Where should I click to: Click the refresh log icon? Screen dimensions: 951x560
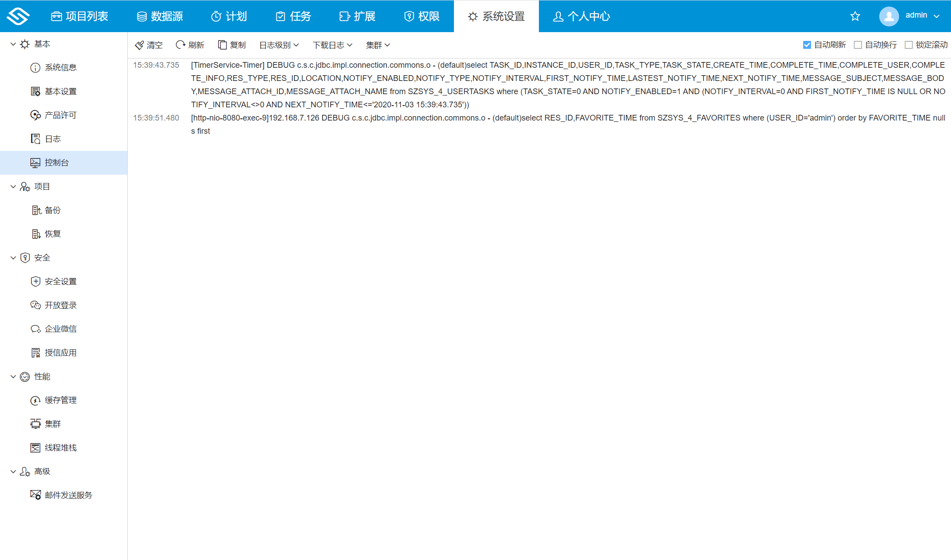pyautogui.click(x=181, y=45)
